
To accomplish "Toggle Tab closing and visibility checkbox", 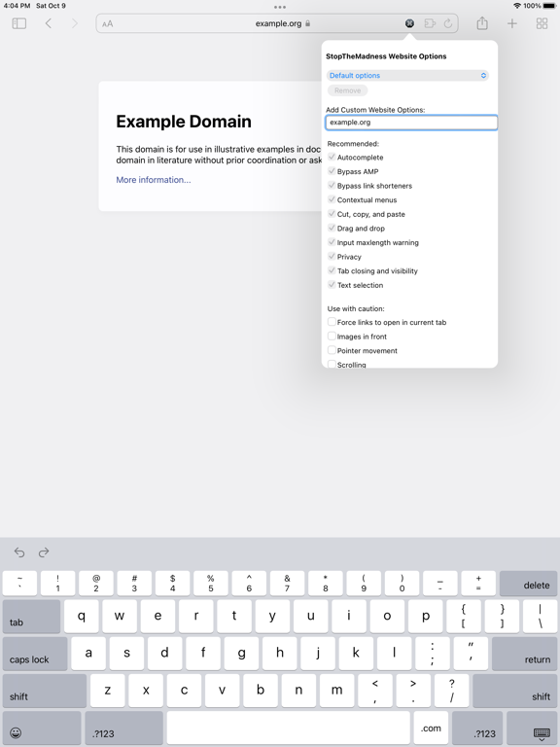I will coord(332,270).
